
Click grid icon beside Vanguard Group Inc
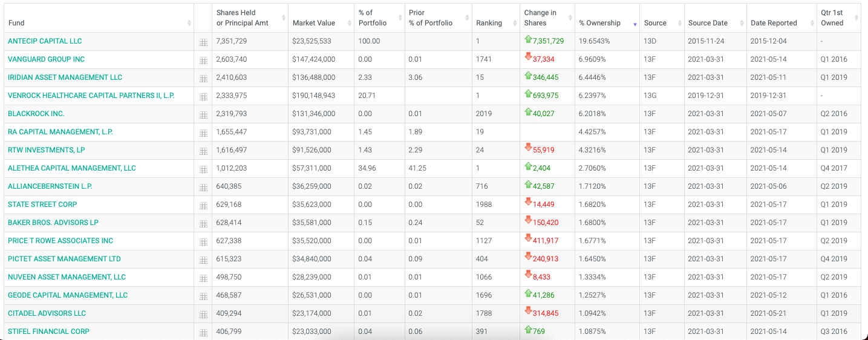point(203,60)
